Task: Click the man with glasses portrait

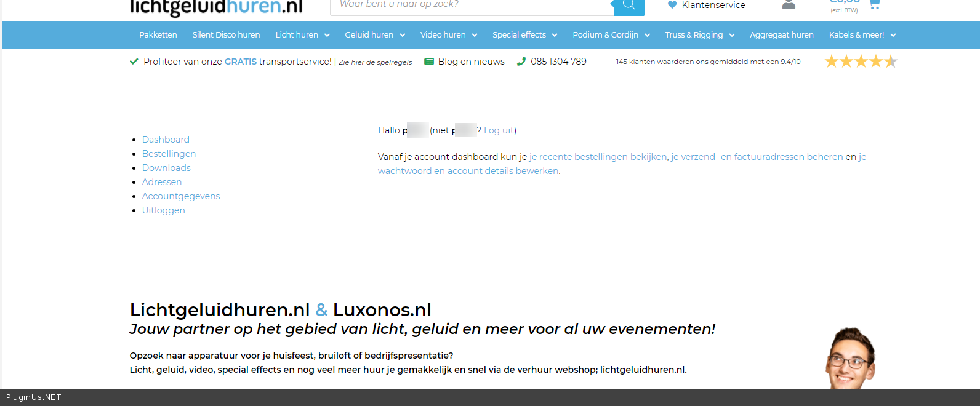Action: (850, 358)
